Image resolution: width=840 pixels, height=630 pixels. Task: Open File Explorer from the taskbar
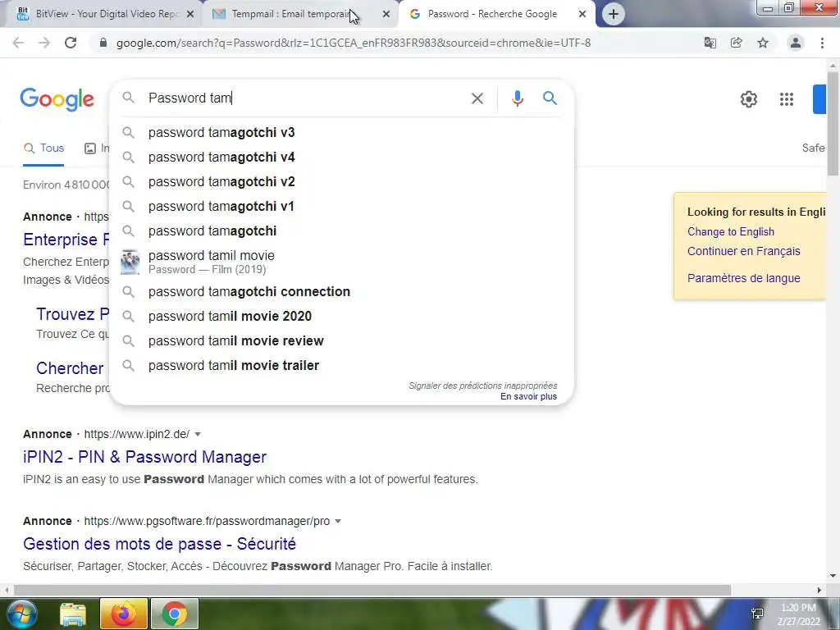[73, 614]
